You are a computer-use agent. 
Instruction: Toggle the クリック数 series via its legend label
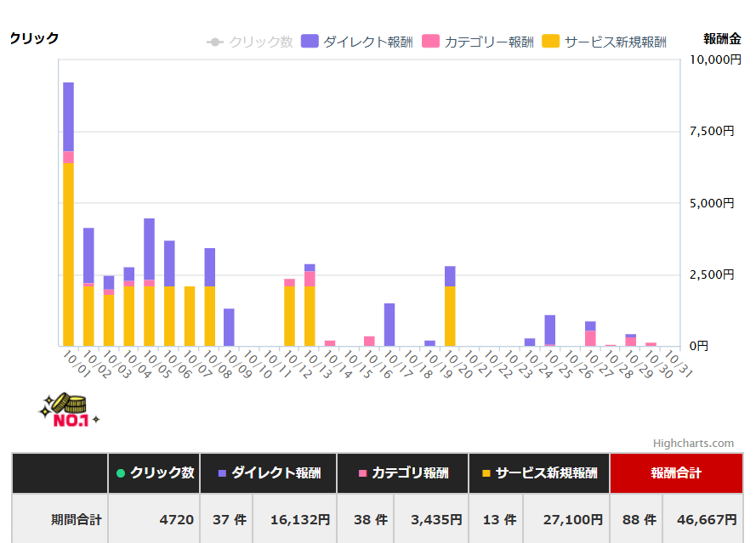260,40
